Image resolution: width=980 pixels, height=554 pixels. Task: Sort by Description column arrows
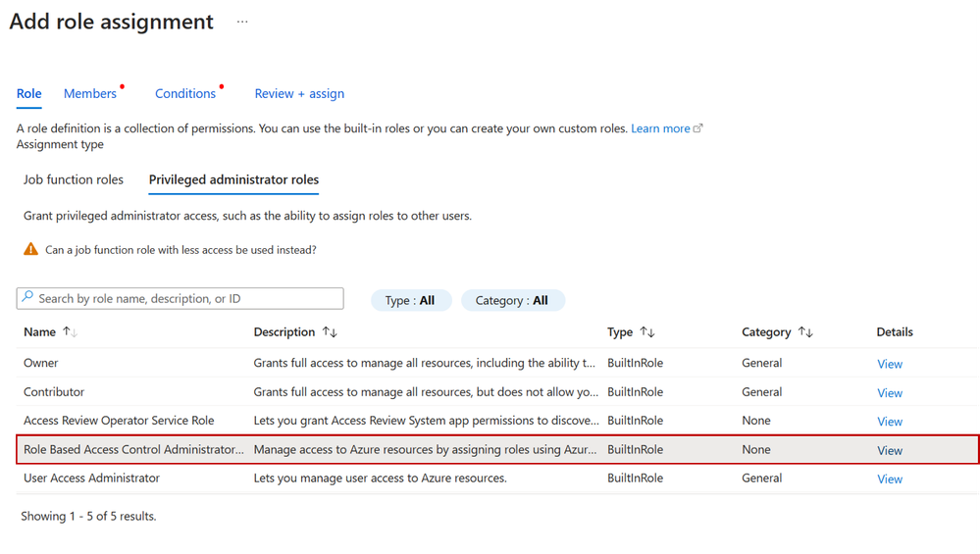(x=330, y=332)
